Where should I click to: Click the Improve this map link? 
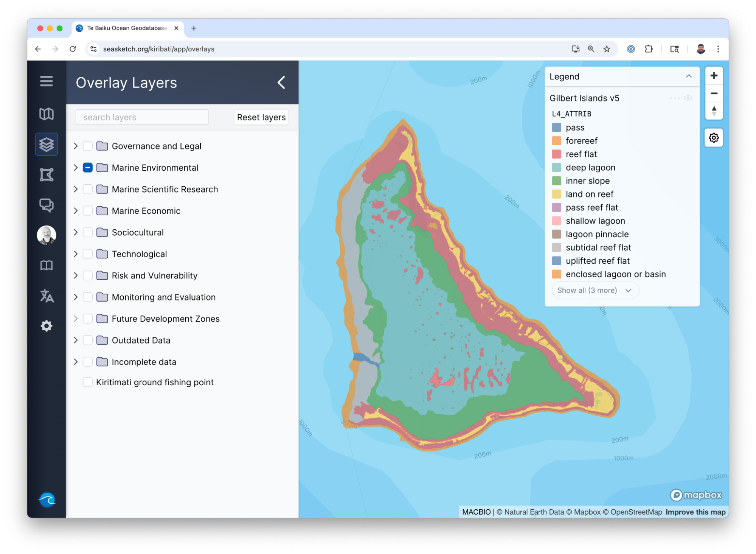click(x=695, y=512)
